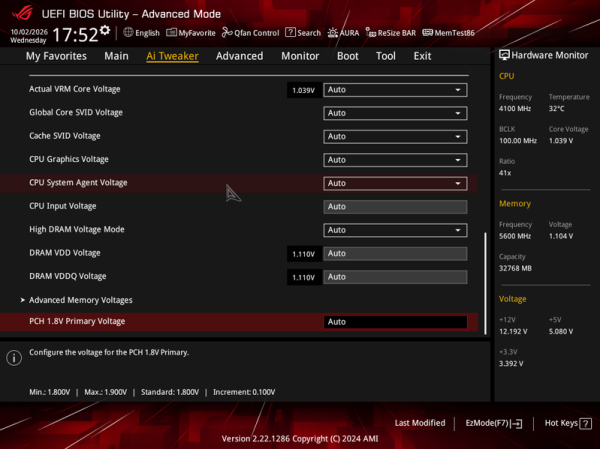Click Last Modified button

[420, 423]
